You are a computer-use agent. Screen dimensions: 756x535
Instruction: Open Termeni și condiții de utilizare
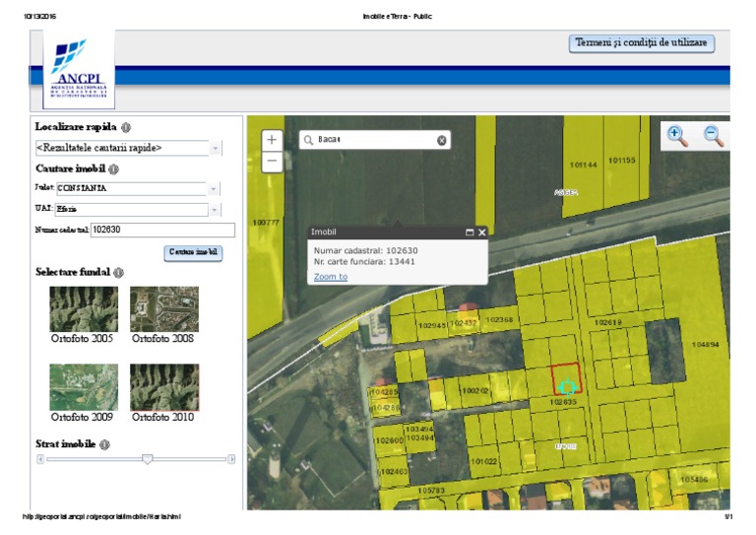[641, 43]
